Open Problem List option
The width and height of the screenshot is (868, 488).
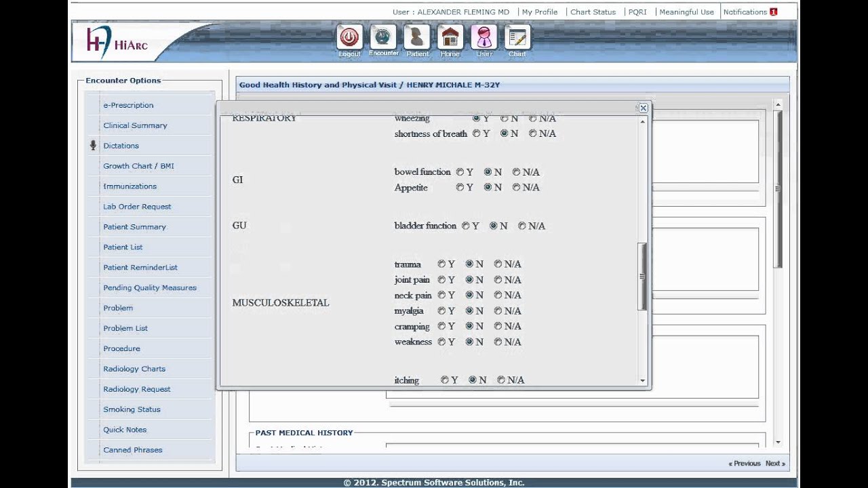point(125,329)
